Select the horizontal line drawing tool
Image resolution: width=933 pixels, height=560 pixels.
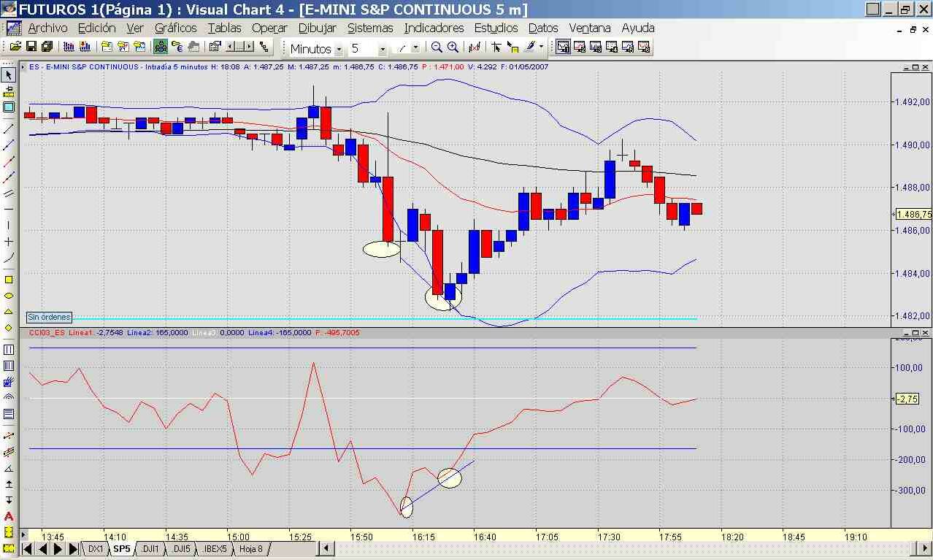click(9, 210)
